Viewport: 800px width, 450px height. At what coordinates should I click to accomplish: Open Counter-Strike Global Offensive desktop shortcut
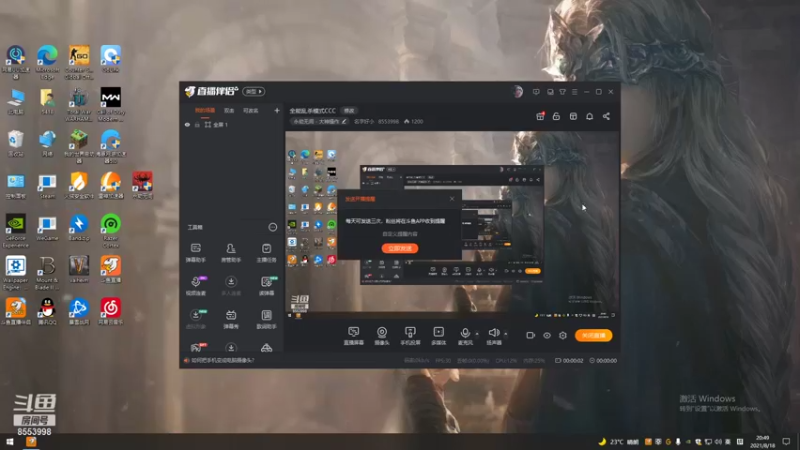79,62
